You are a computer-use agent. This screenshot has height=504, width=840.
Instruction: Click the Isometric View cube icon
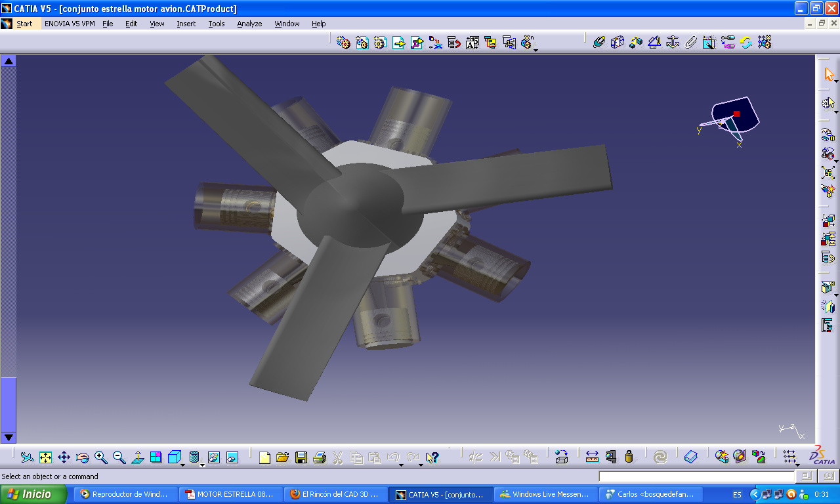[x=174, y=457]
